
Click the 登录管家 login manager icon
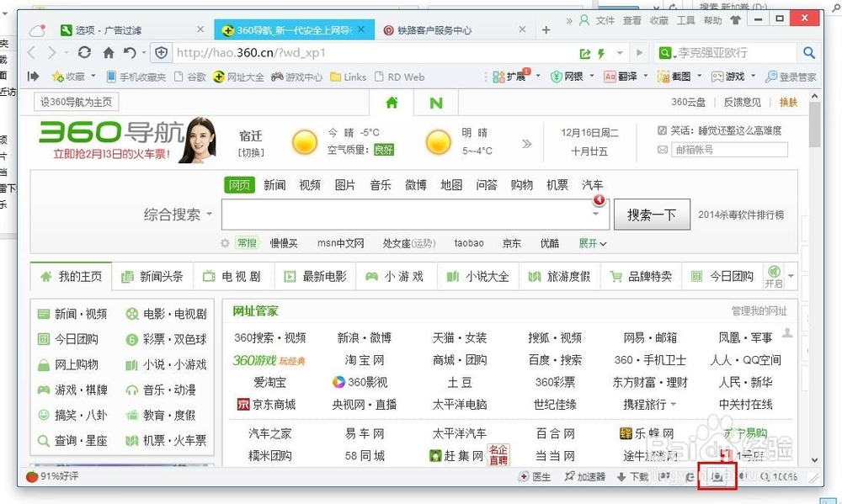pos(771,77)
